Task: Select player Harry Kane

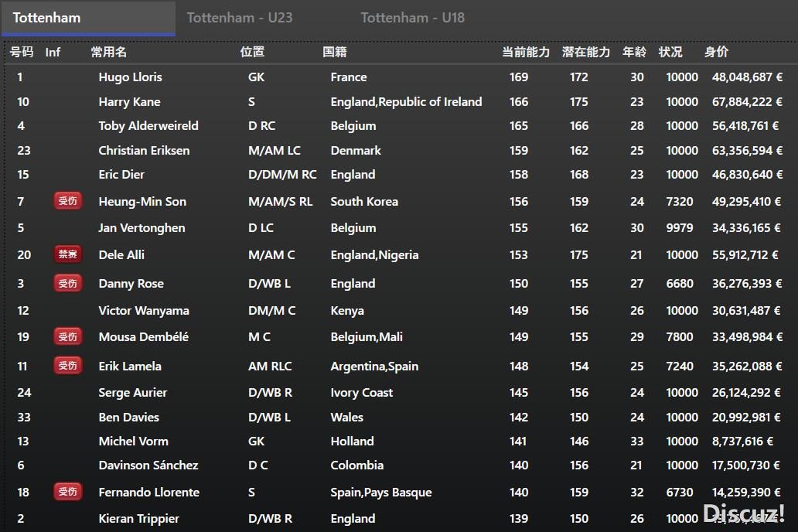Action: pos(129,102)
